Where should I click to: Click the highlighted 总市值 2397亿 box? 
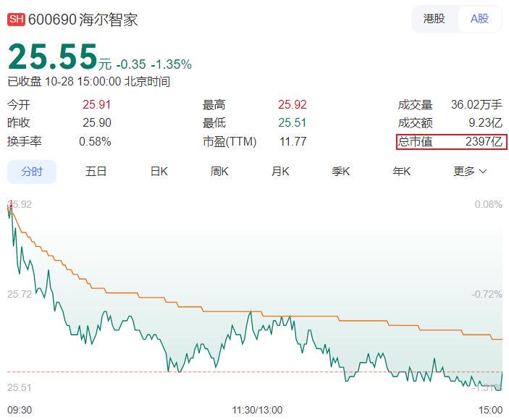click(x=451, y=142)
